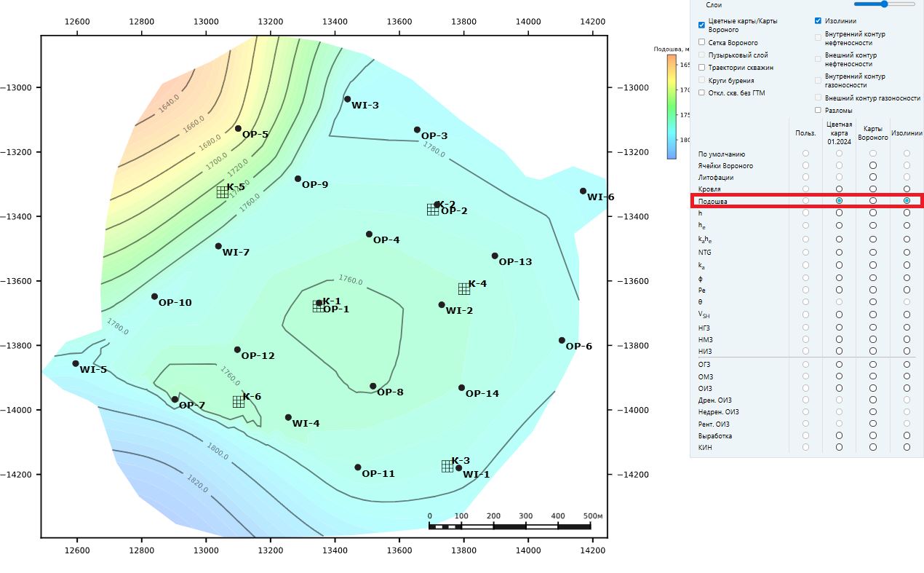Enable the Траектории скважин checkbox

coord(701,67)
